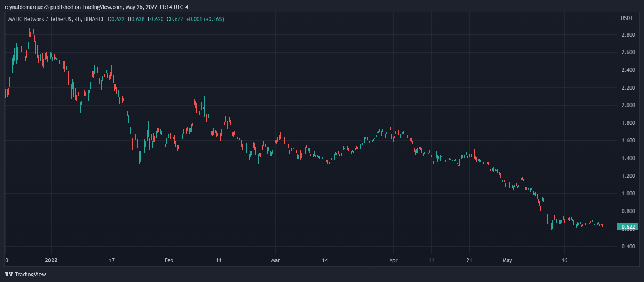Click the High value H0.638 in legend
This screenshot has height=282, width=644.
pyautogui.click(x=136, y=19)
